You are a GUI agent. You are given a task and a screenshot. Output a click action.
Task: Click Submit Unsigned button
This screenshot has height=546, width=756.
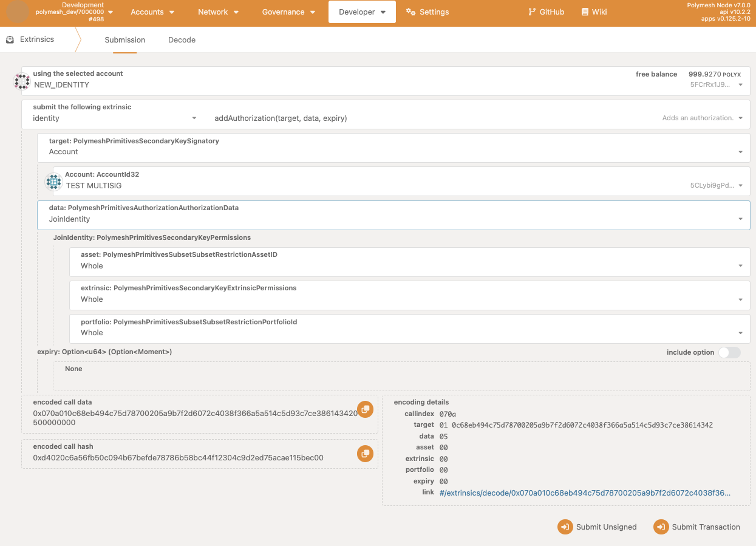click(598, 527)
